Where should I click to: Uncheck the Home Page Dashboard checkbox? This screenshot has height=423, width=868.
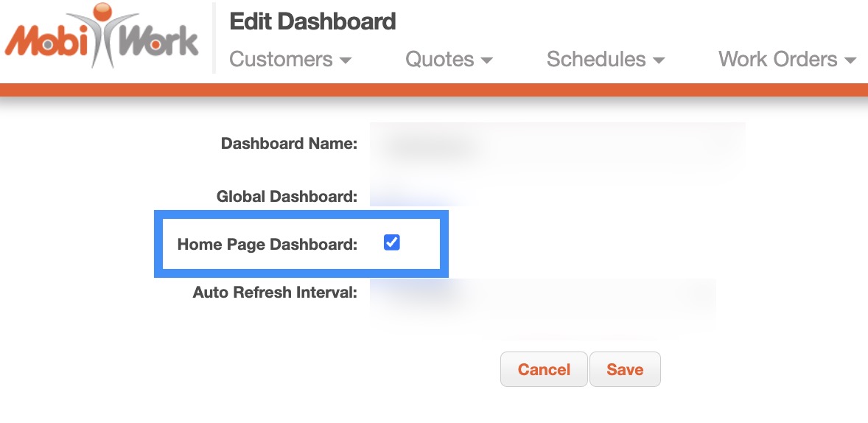pos(392,242)
